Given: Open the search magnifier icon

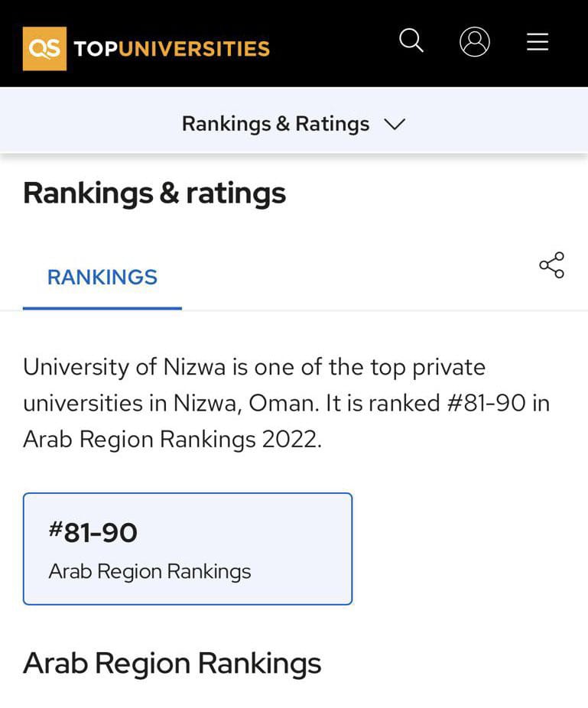Looking at the screenshot, I should point(411,41).
